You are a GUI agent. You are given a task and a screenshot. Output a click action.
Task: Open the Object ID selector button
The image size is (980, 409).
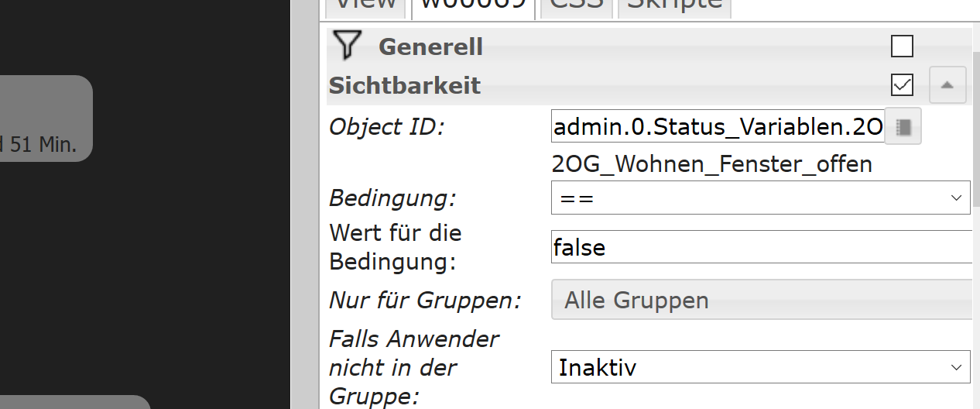[902, 126]
